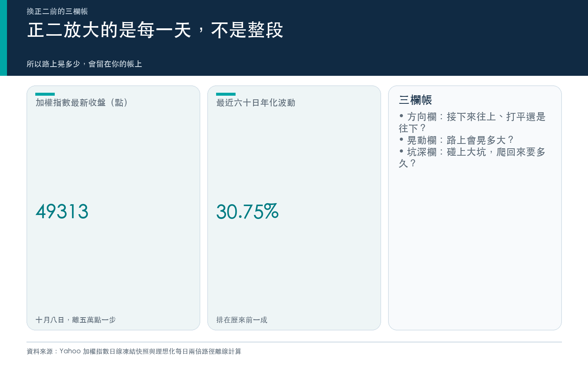Click the subtitle 所以路上晃多少,會留在你的帳上
Viewport: 588px width, 368px height.
[x=84, y=64]
